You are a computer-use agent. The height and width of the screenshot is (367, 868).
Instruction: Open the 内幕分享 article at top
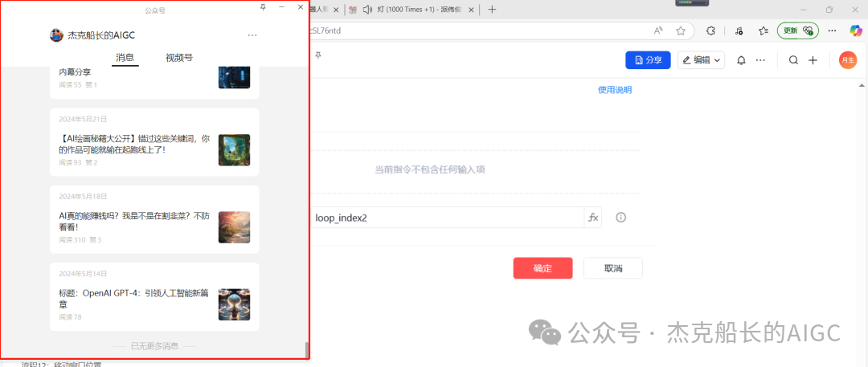tap(154, 83)
